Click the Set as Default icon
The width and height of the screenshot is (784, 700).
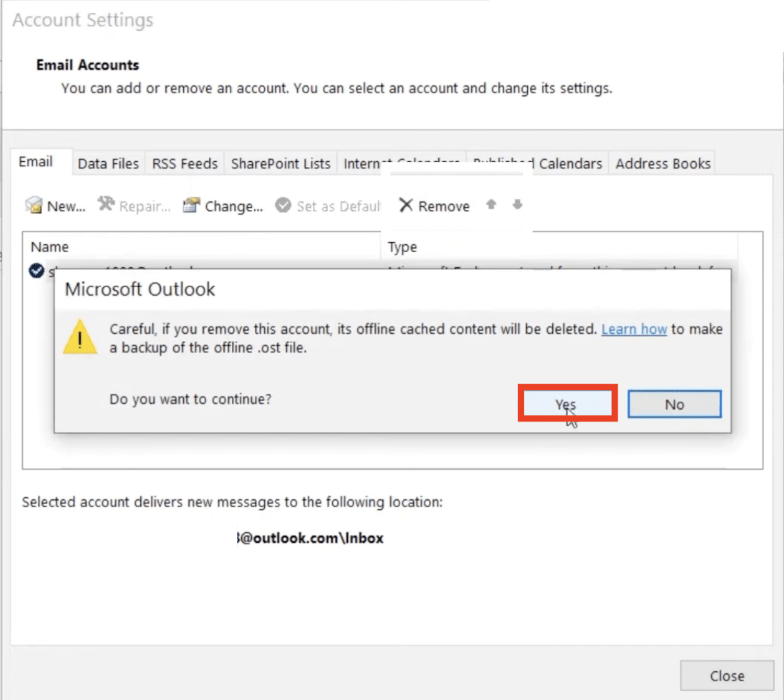tap(283, 205)
